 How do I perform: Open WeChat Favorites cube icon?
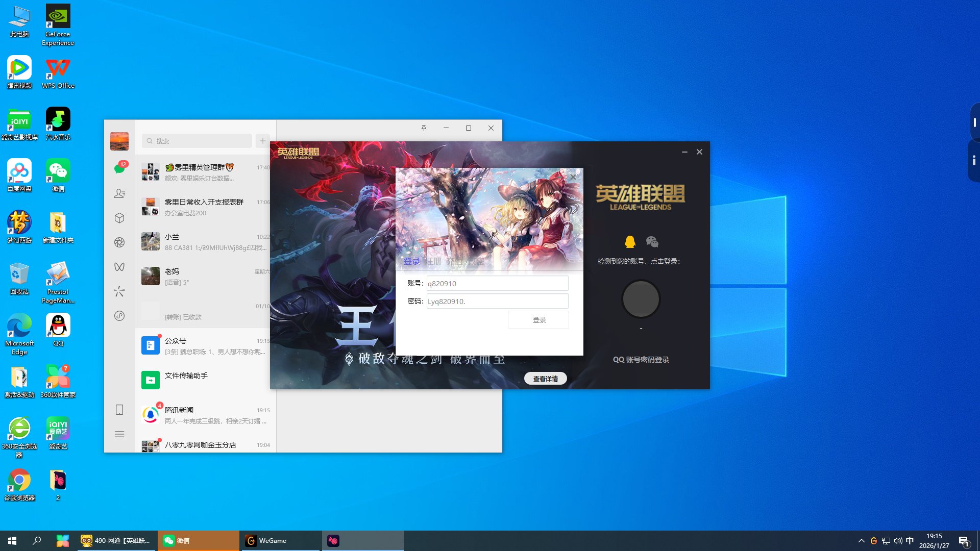coord(119,218)
